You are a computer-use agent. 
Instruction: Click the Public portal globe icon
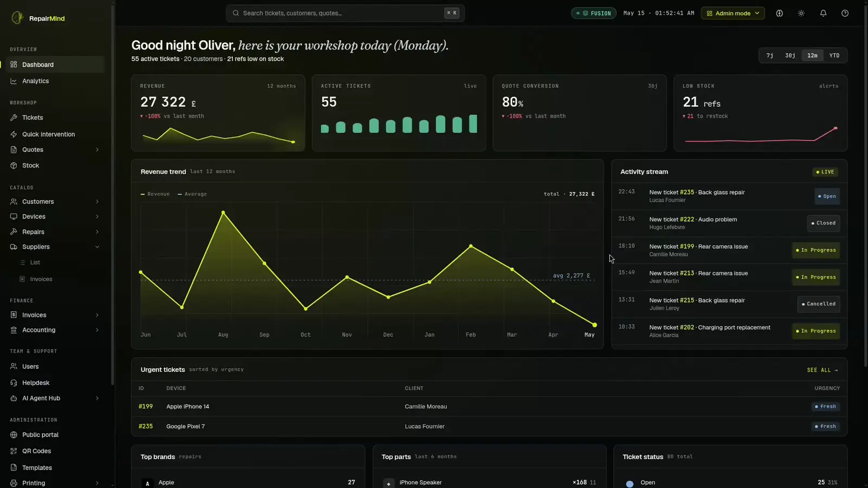[14, 435]
